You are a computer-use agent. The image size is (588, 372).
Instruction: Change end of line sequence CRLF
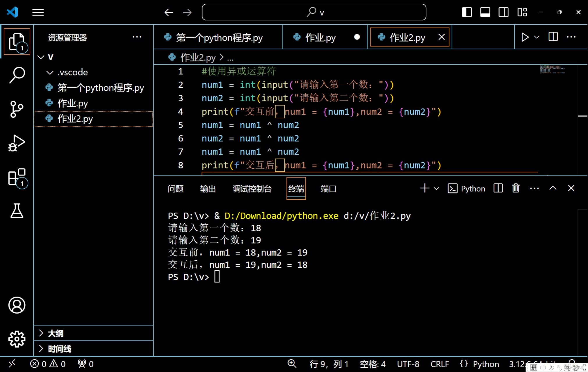[440, 364]
